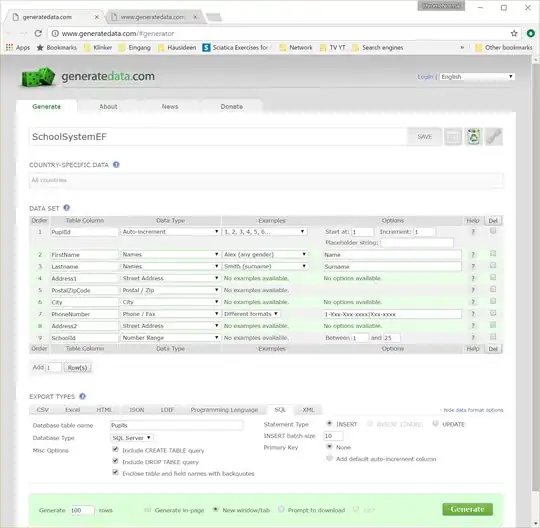The height and width of the screenshot is (528, 540).
Task: Click the green Generate button
Action: (x=467, y=509)
